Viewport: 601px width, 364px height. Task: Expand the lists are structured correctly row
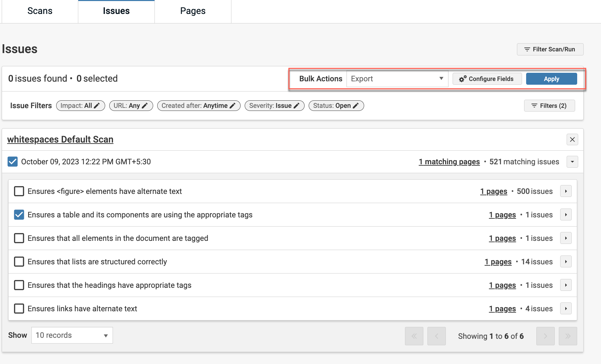click(566, 262)
